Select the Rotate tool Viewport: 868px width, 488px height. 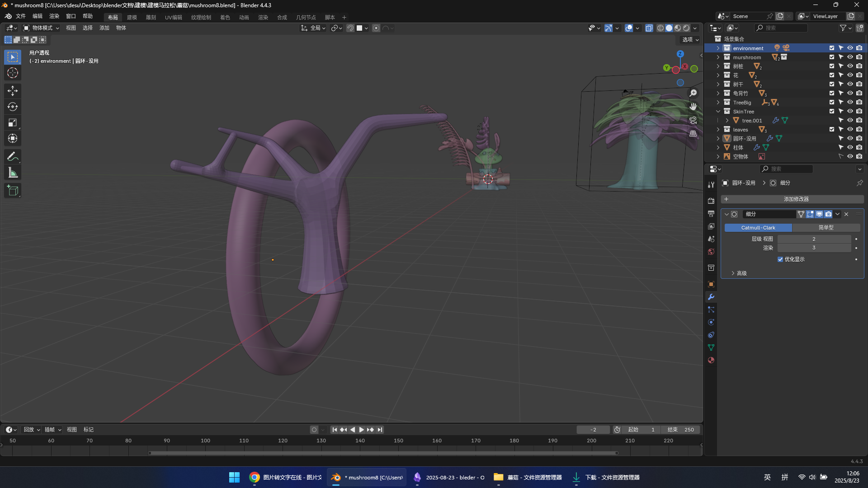[x=13, y=107]
